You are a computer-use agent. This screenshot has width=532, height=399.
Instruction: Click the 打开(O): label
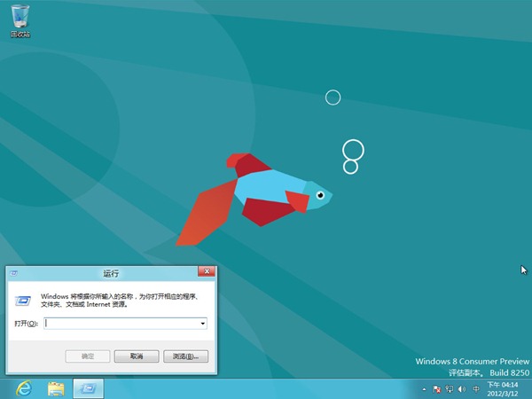(x=26, y=324)
